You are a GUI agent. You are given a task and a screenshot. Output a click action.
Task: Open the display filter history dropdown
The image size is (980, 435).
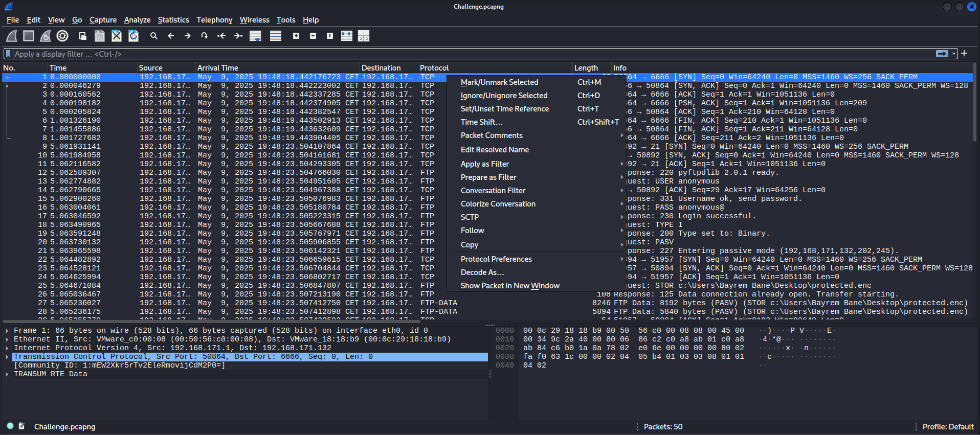(x=954, y=54)
